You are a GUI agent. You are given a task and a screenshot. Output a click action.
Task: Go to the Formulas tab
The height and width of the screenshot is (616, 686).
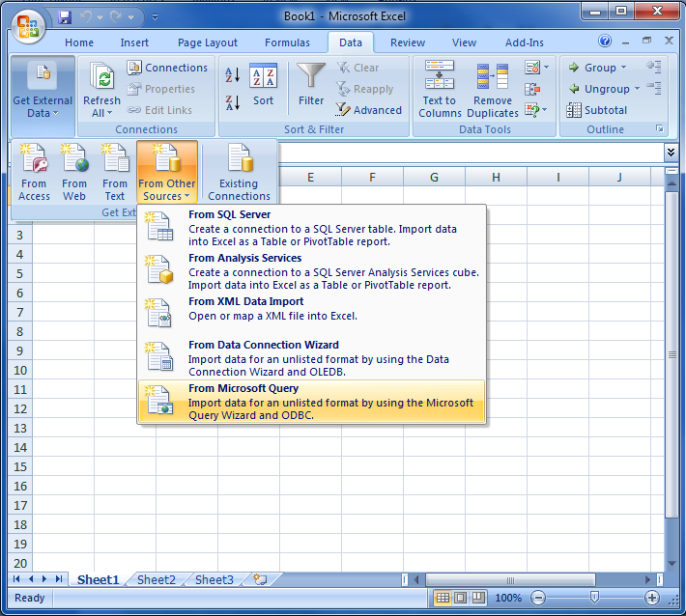coord(287,42)
